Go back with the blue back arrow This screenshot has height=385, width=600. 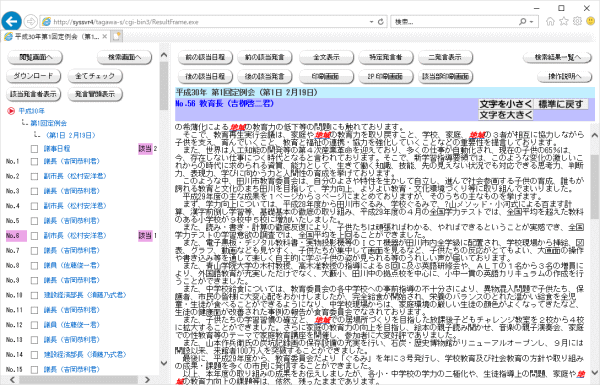(x=11, y=21)
